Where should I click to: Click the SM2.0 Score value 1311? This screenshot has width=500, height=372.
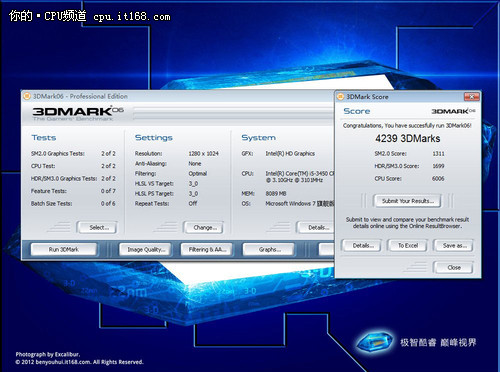[x=438, y=154]
